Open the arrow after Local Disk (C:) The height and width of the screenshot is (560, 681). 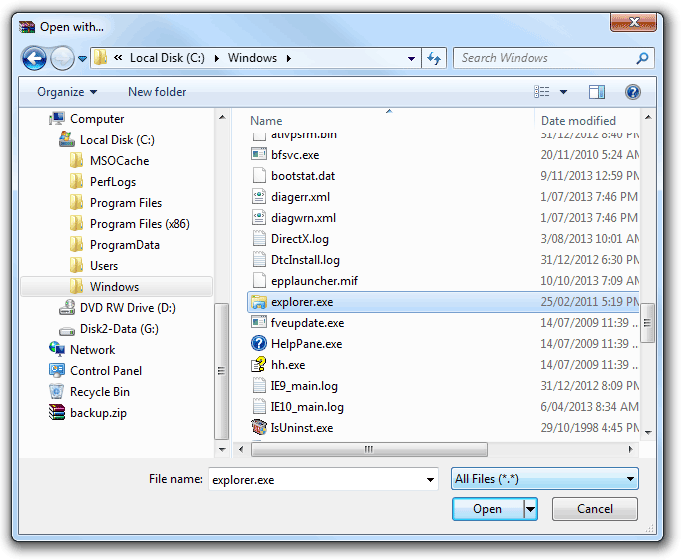coord(216,58)
